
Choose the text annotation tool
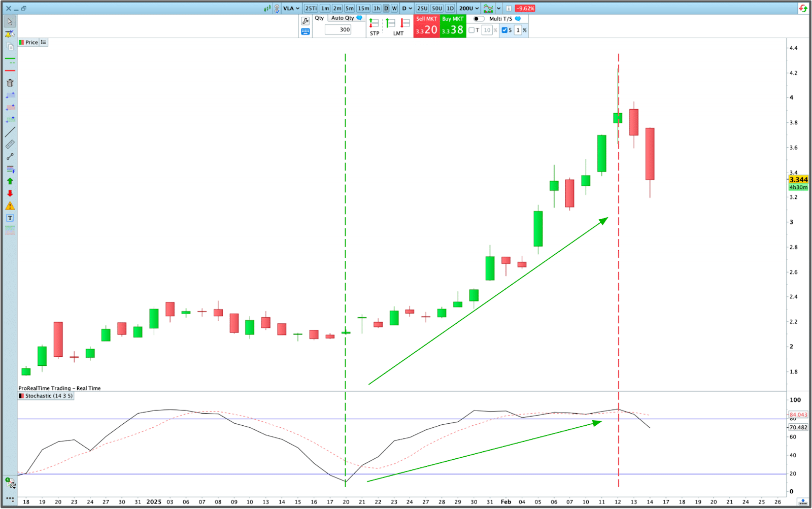10,218
